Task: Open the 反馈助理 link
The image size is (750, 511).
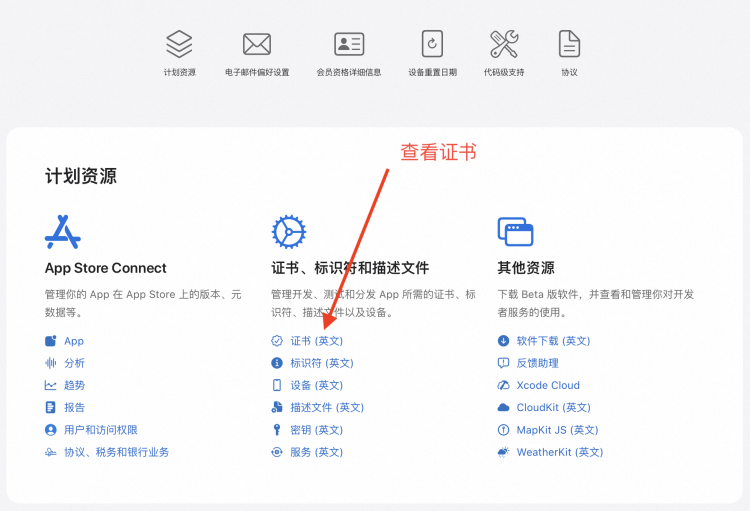Action: (537, 363)
